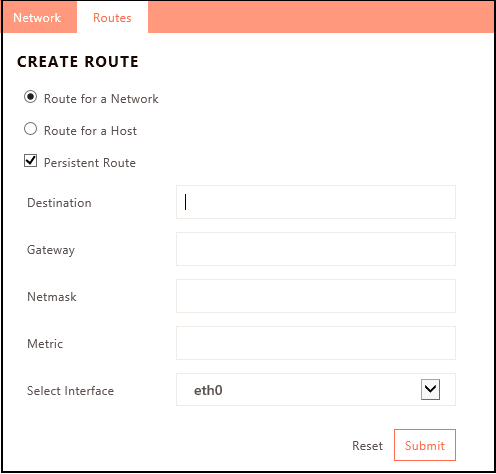Image resolution: width=496 pixels, height=474 pixels.
Task: Uncheck the Persistent Route checkbox
Action: click(30, 161)
